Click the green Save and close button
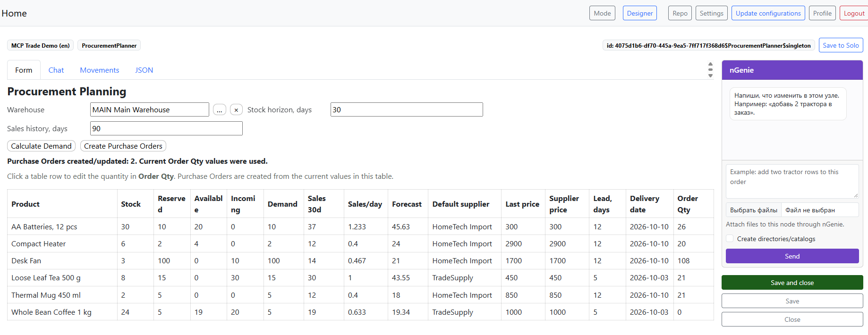This screenshot has width=868, height=335. (x=792, y=283)
